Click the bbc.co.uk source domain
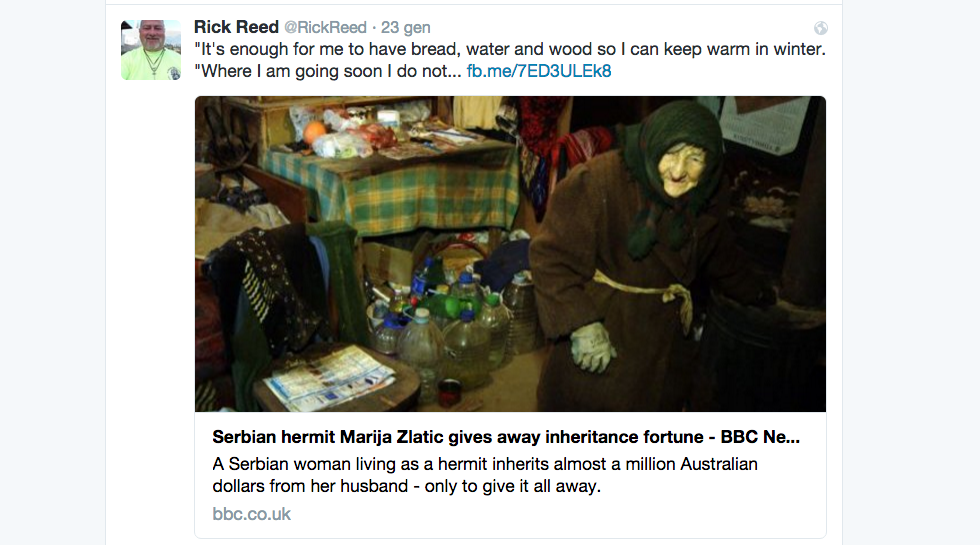The width and height of the screenshot is (980, 545). (x=251, y=514)
